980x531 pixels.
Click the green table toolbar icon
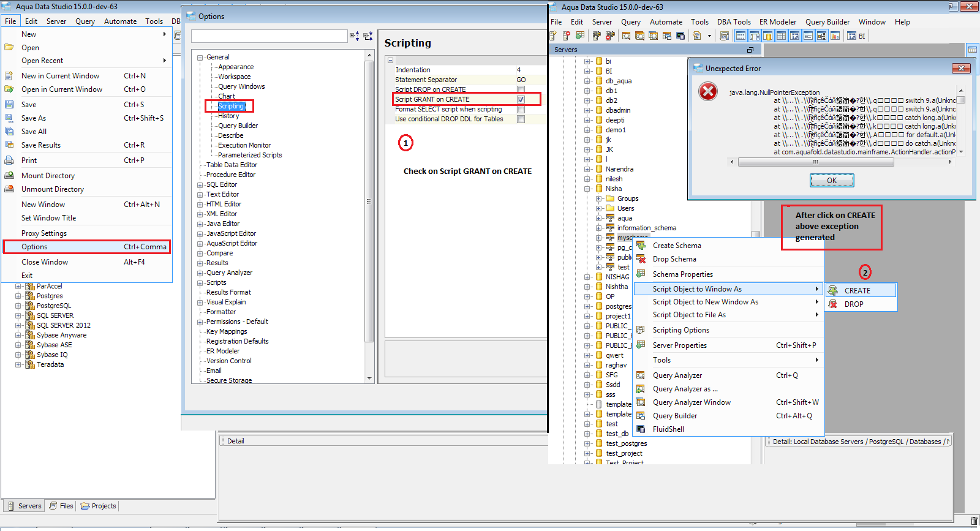580,36
